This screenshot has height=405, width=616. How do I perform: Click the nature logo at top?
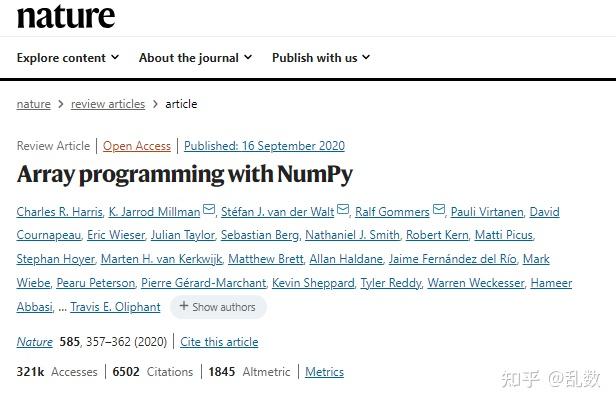pyautogui.click(x=66, y=16)
